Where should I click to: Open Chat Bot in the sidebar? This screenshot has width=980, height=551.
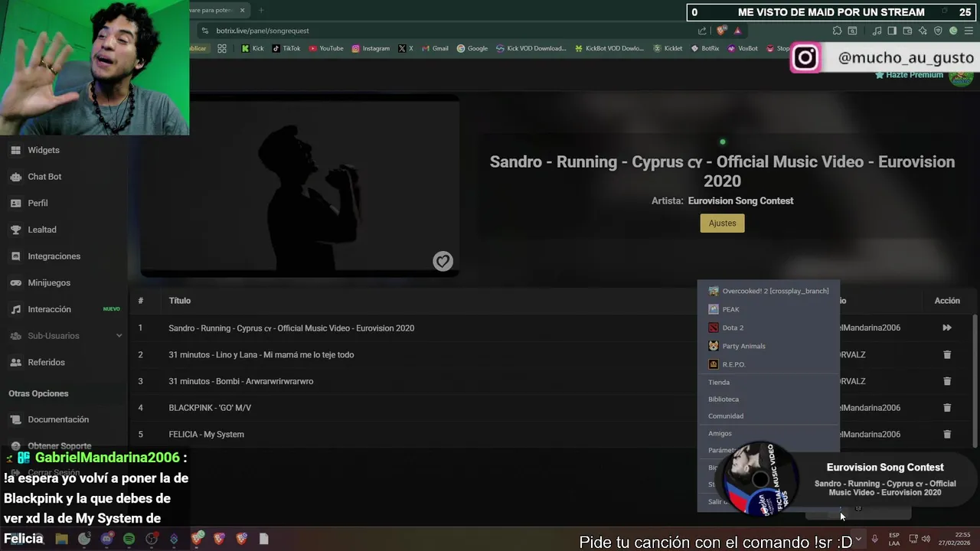pyautogui.click(x=44, y=177)
